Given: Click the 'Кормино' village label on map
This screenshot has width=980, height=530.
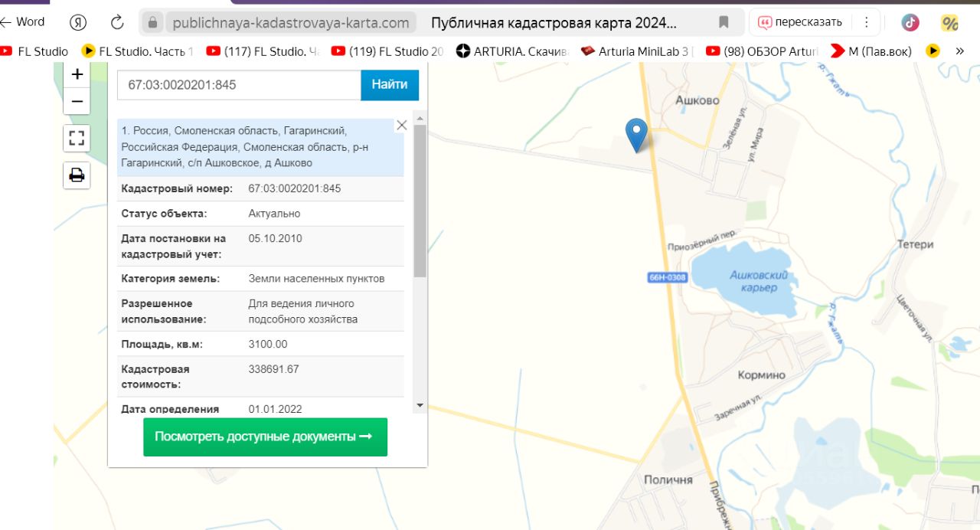Looking at the screenshot, I should 762,375.
